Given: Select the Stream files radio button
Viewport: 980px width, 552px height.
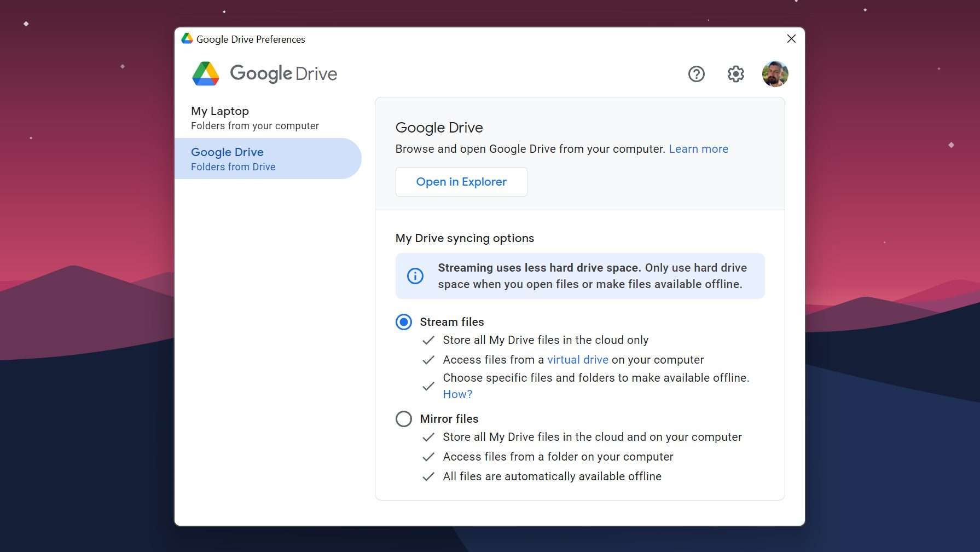Looking at the screenshot, I should point(404,322).
